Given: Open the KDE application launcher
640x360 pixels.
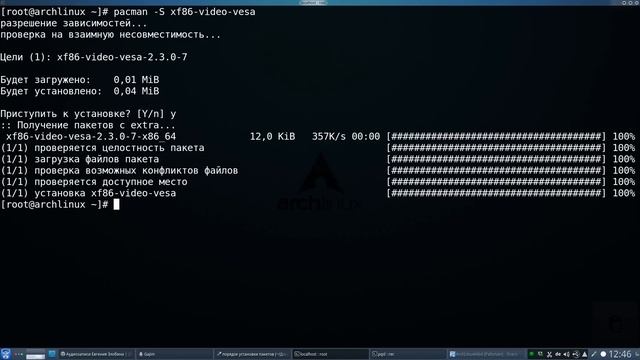Looking at the screenshot, I should click(x=5, y=354).
